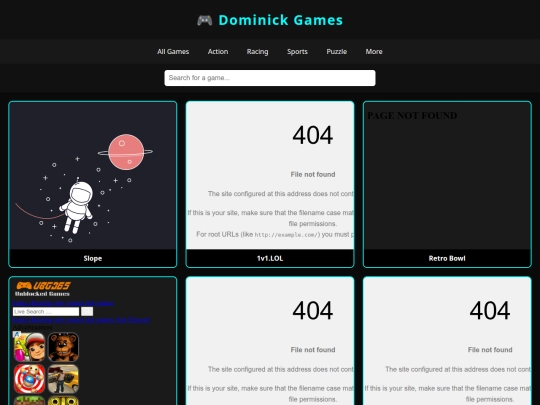Click the Dominick Games site title
Viewport: 540px width, 405px height.
click(x=281, y=20)
